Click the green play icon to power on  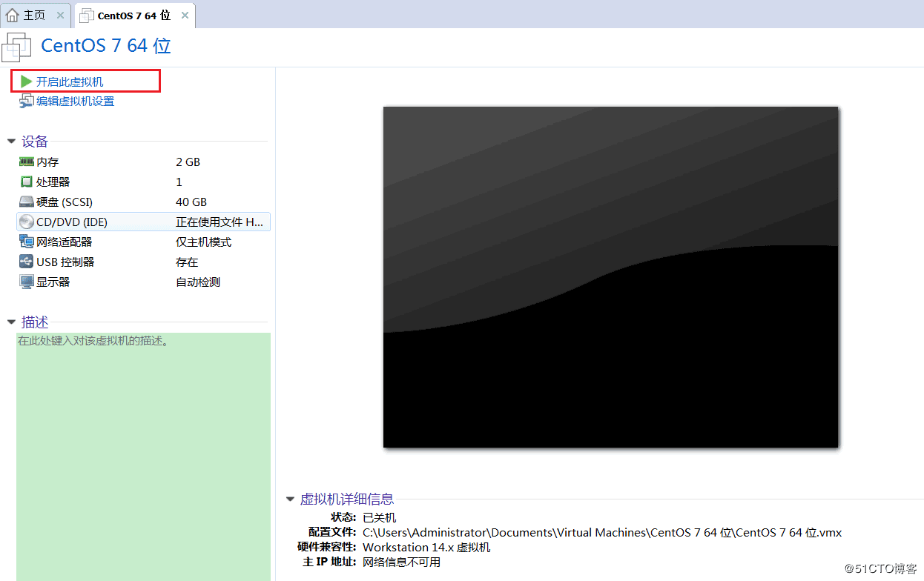click(26, 82)
